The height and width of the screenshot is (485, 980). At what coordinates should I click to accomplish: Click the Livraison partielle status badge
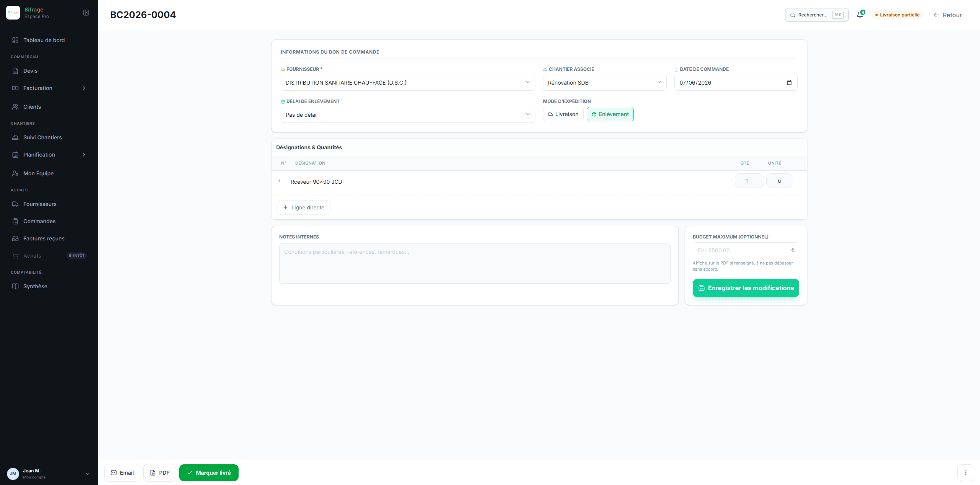(897, 15)
